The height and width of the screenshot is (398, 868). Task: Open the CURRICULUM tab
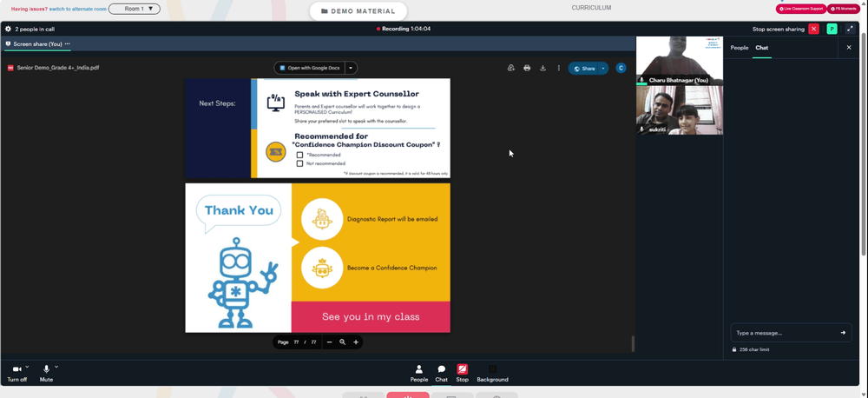591,8
